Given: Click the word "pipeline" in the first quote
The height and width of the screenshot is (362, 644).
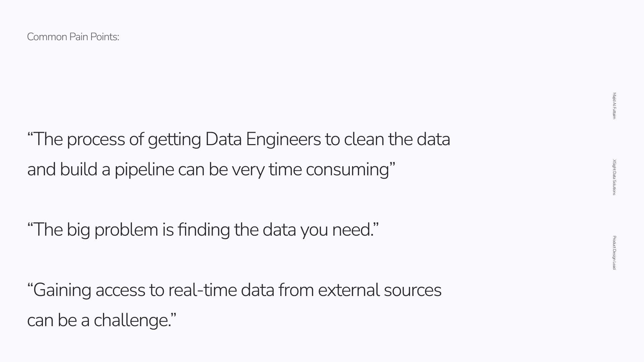Looking at the screenshot, I should click(144, 169).
